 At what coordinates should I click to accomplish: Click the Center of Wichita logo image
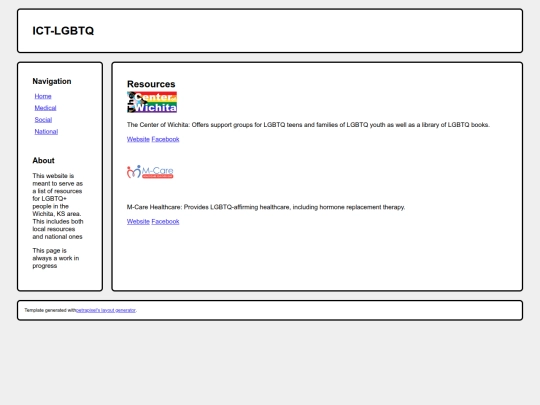152,102
